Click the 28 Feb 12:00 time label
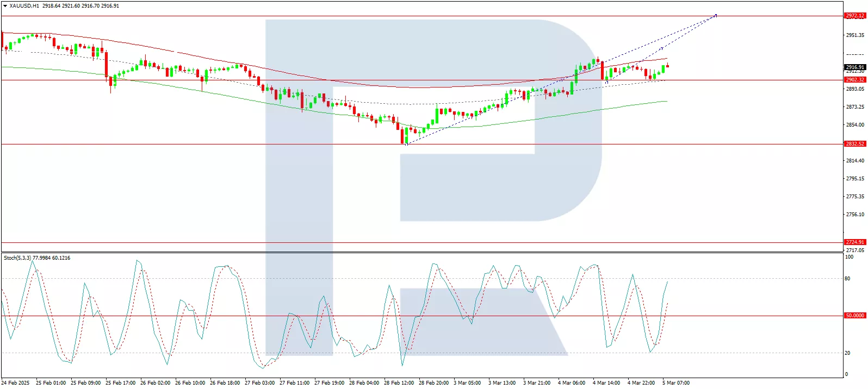The height and width of the screenshot is (389, 868). tap(399, 383)
